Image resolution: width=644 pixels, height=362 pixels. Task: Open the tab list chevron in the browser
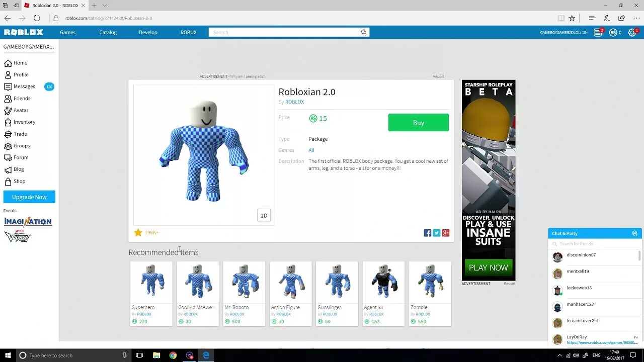click(x=105, y=6)
